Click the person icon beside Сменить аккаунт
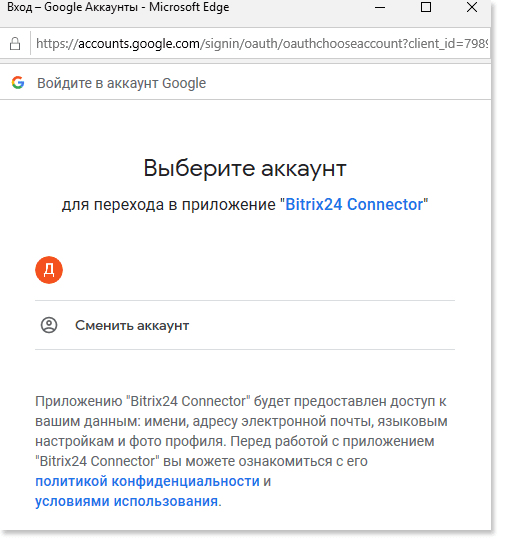Image resolution: width=505 pixels, height=541 pixels. tap(49, 325)
